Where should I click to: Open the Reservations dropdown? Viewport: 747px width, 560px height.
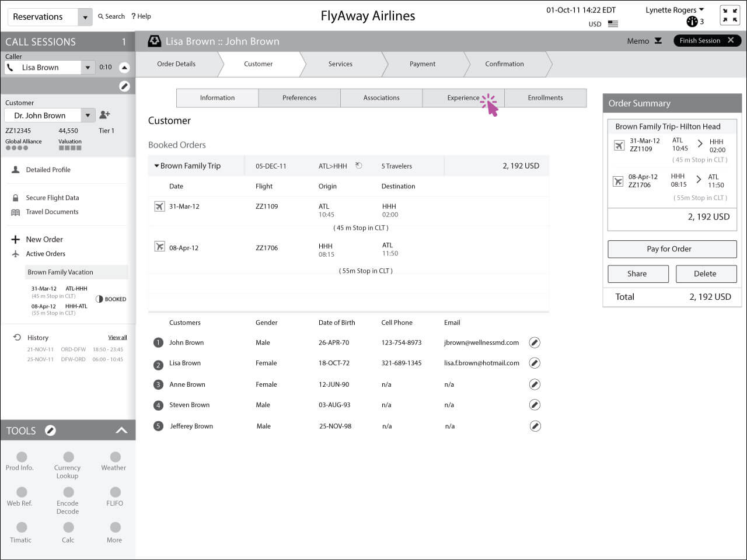[85, 17]
